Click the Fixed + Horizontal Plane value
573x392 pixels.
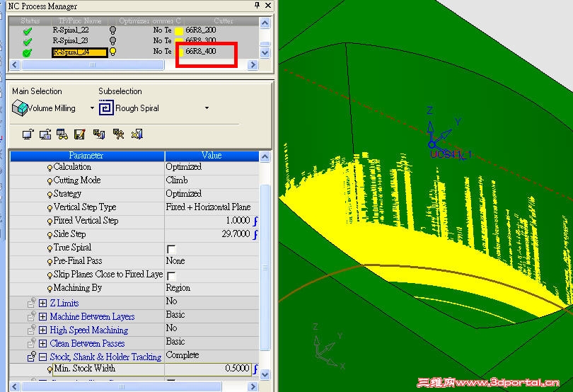(x=208, y=207)
